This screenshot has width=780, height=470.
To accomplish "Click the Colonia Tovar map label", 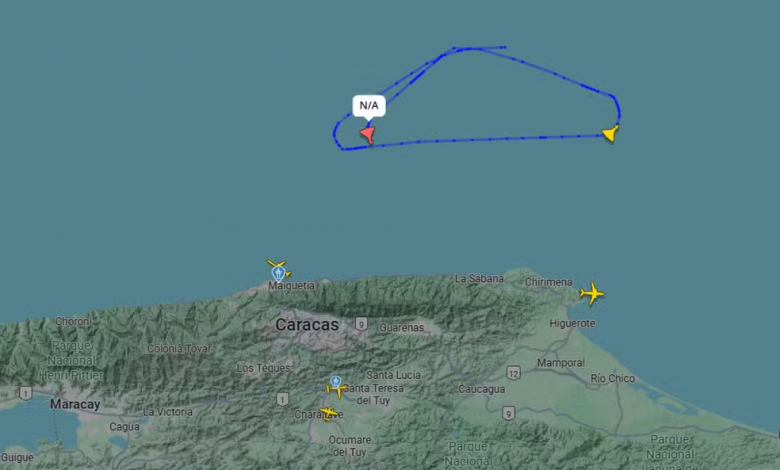I will coord(179,349).
